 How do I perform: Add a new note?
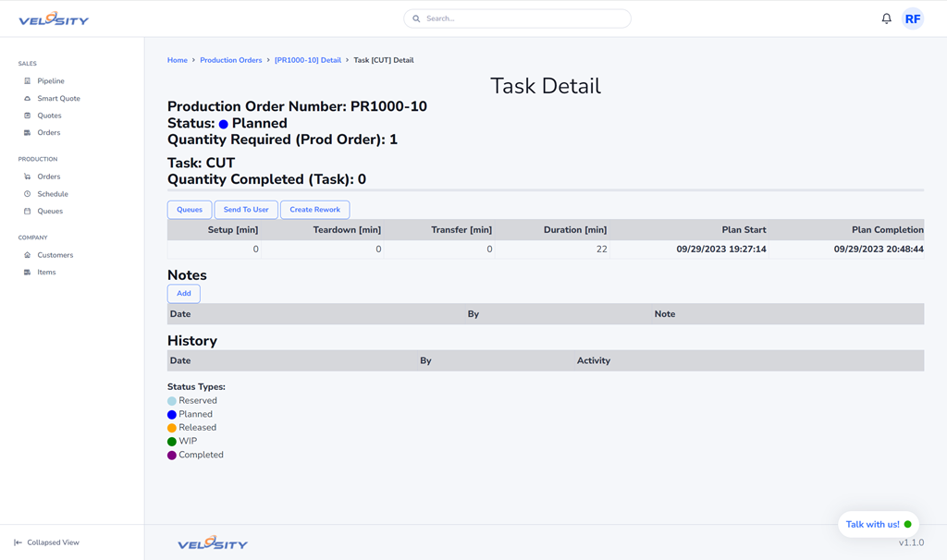tap(183, 294)
